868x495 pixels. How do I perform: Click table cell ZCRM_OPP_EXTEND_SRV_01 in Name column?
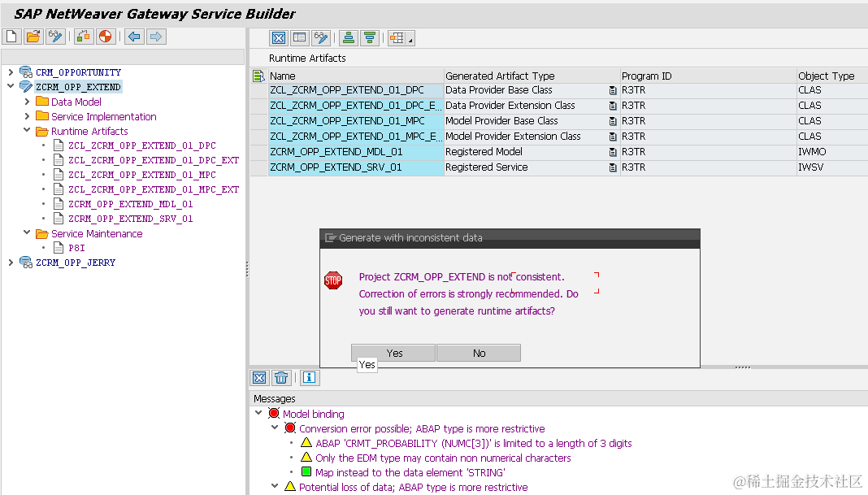tap(356, 167)
